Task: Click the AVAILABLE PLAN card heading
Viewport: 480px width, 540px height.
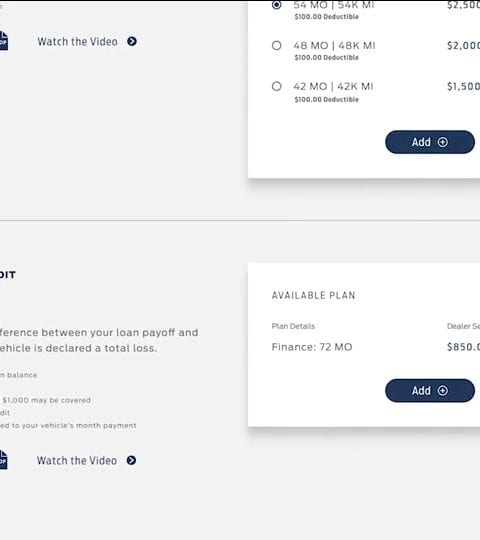Action: click(313, 295)
